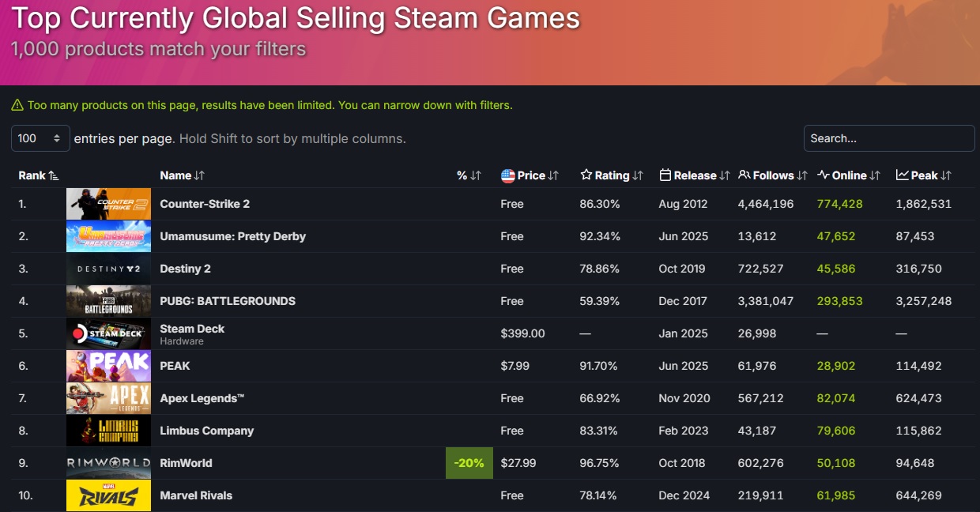Image resolution: width=980 pixels, height=512 pixels.
Task: Open the RimWorld game link
Action: pos(186,463)
